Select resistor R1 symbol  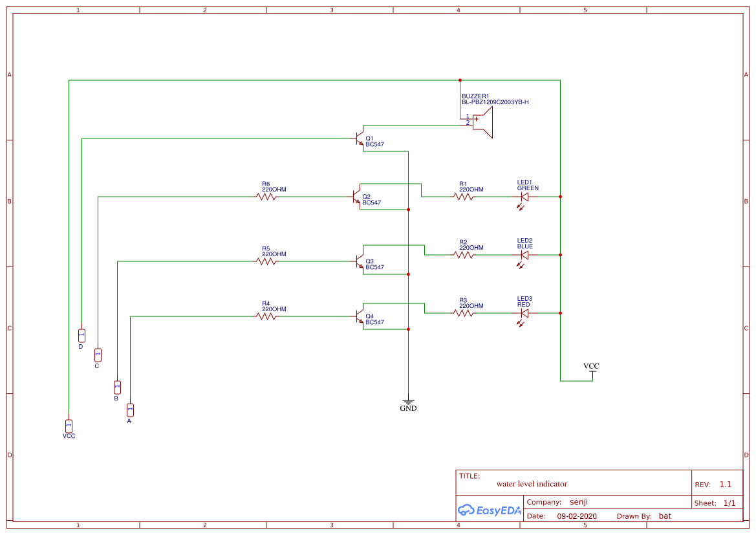(x=463, y=197)
